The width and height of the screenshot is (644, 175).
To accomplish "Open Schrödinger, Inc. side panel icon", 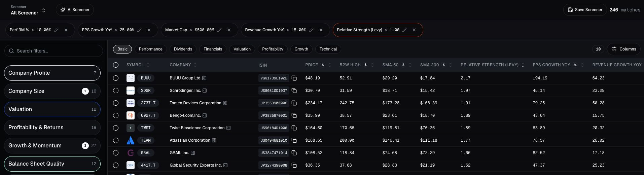I will (x=205, y=91).
